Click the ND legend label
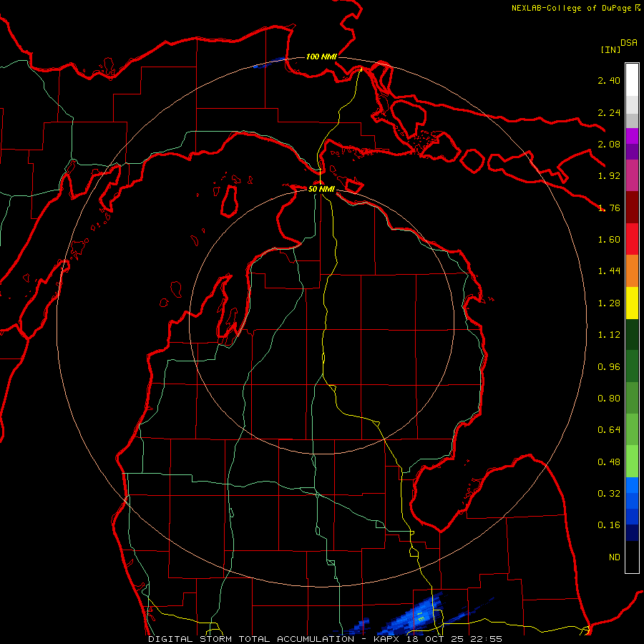Image resolution: width=644 pixels, height=644 pixels. pyautogui.click(x=615, y=557)
